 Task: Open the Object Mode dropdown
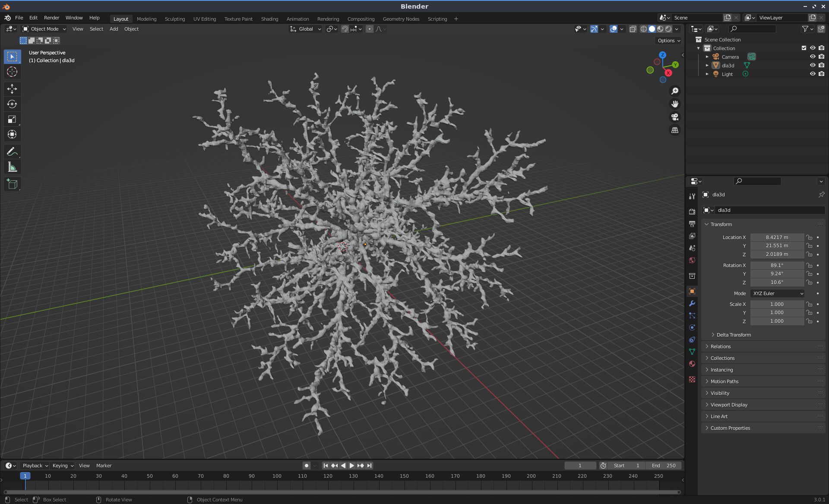click(44, 29)
